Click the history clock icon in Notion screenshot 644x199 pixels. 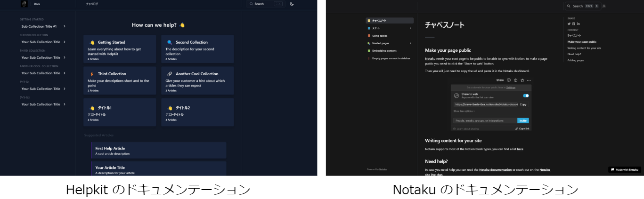point(515,80)
